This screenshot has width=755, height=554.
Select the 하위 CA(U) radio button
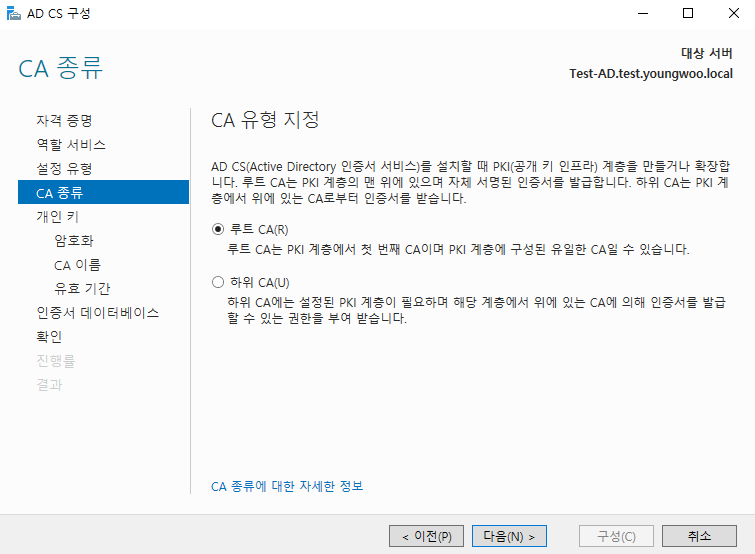tap(218, 282)
